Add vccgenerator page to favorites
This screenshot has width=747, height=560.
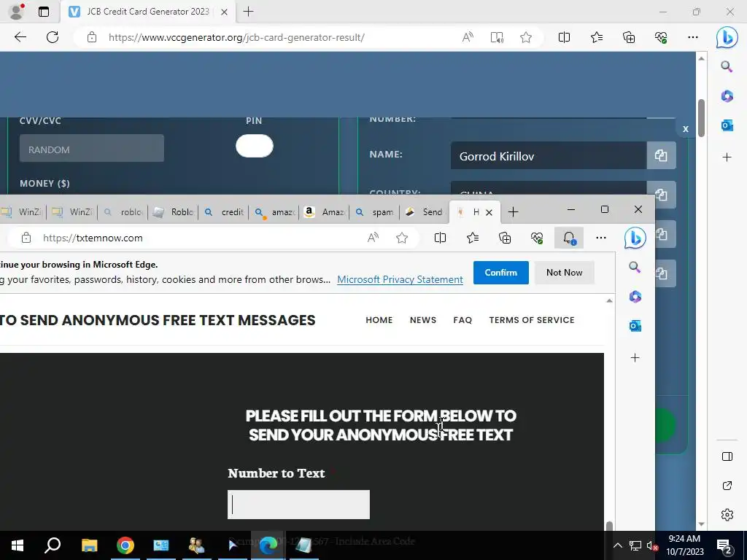tap(526, 37)
